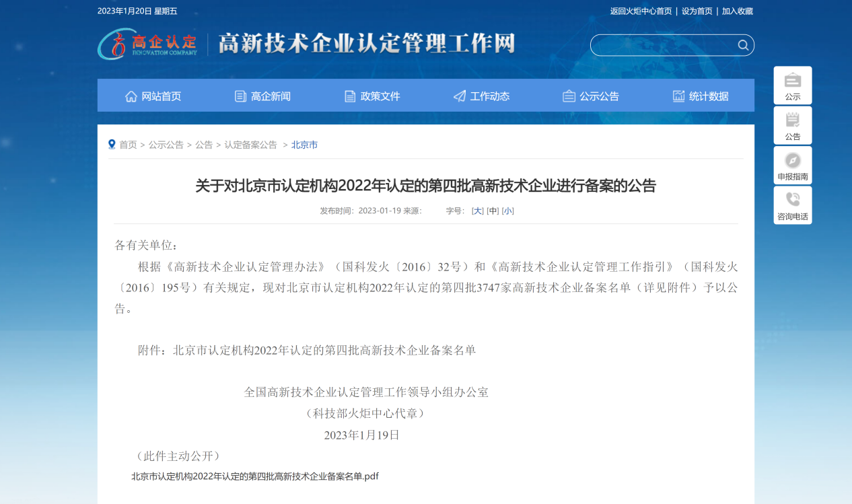
Task: Set font size to 大
Action: pyautogui.click(x=477, y=211)
